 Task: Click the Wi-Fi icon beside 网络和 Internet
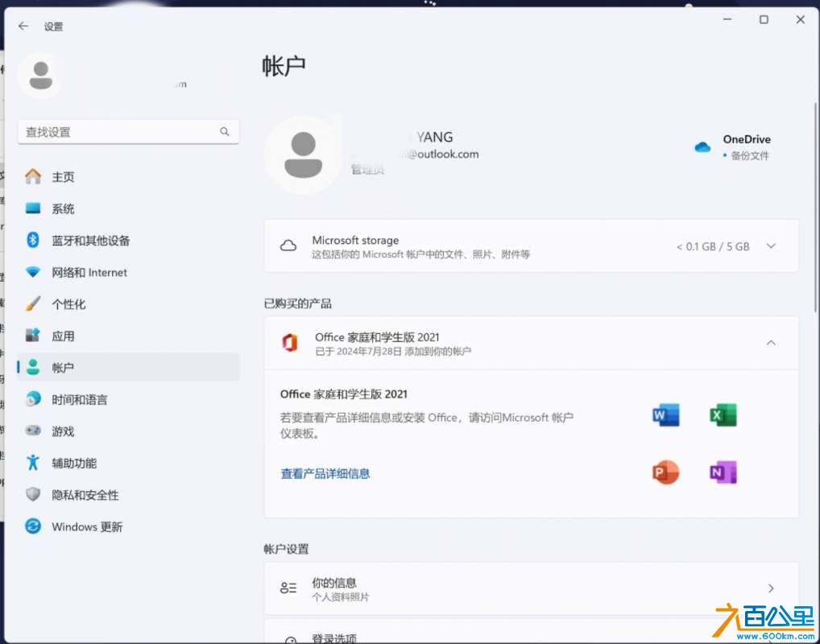[33, 272]
